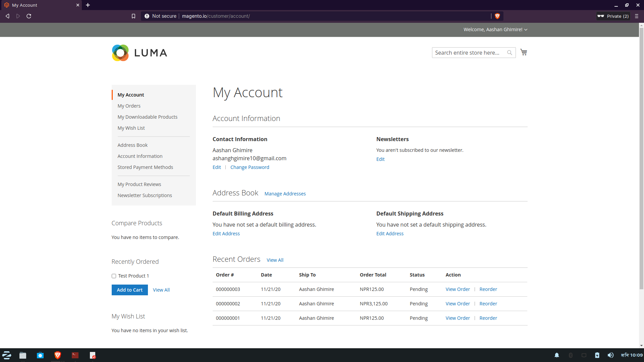Go back to previous page
Viewport: 644px width, 362px height.
[7, 16]
